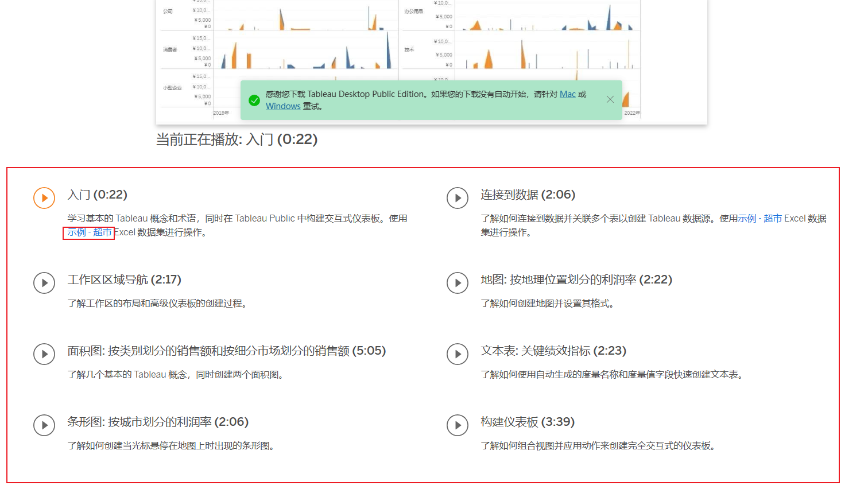
Task: Play the 面积图 (5:05) video icon
Action: [44, 354]
